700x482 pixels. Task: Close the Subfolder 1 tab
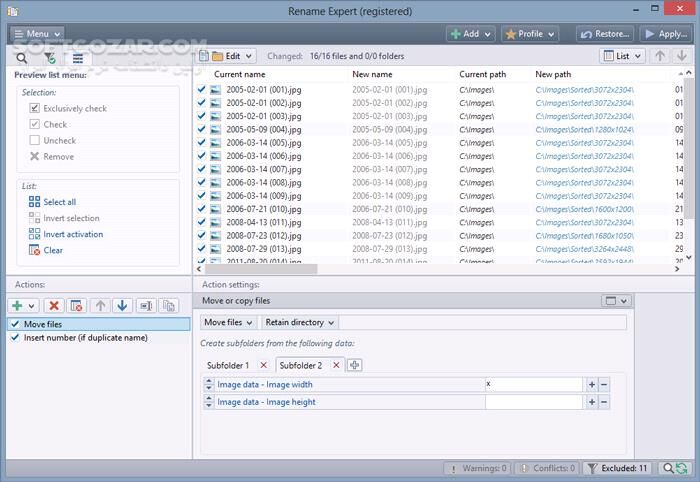pos(264,365)
